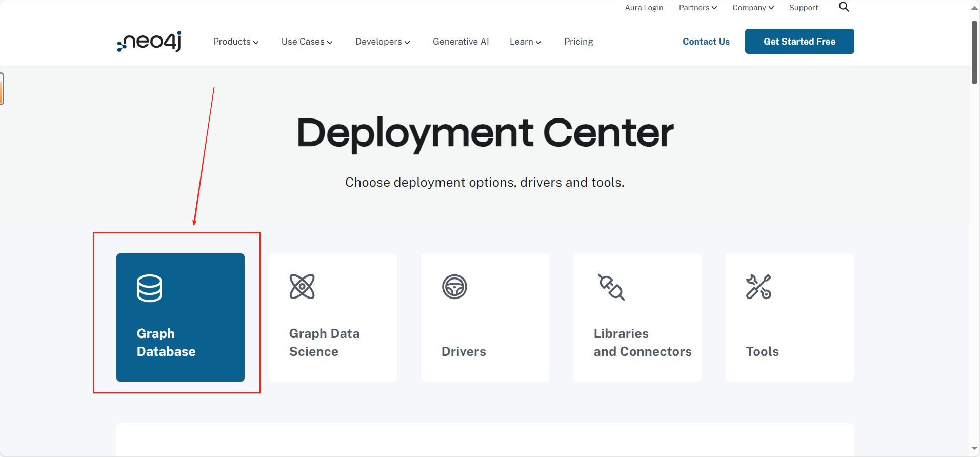
Task: Open the Contact Us link
Action: (706, 42)
